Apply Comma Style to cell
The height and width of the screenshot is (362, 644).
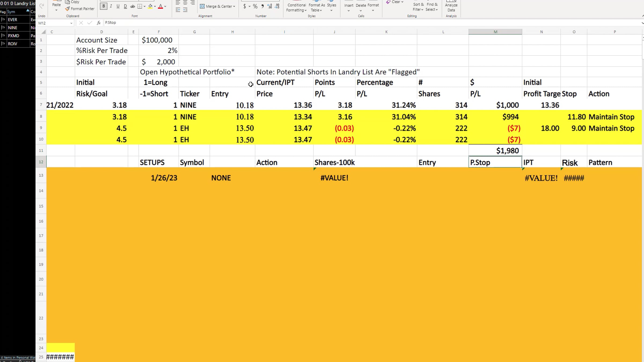click(x=262, y=6)
